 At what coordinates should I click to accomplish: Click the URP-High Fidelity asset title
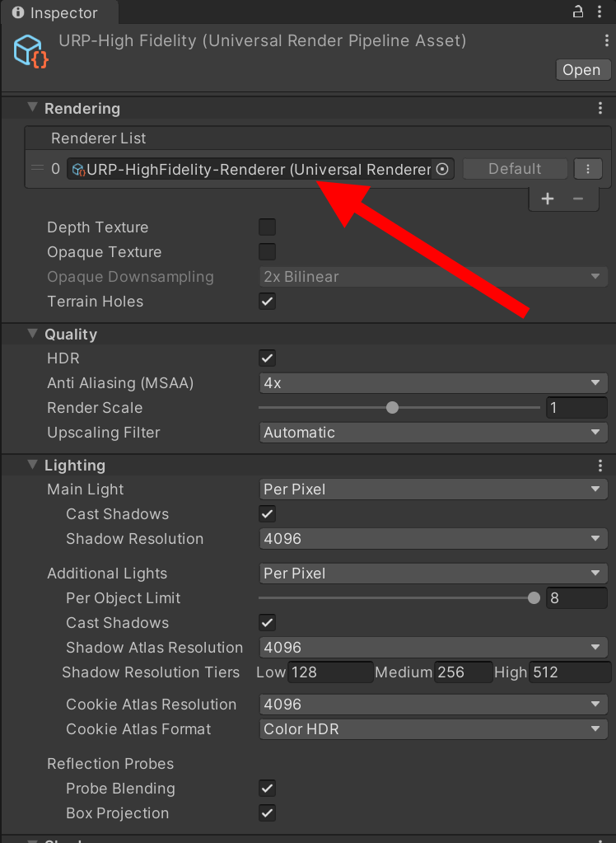click(x=263, y=41)
